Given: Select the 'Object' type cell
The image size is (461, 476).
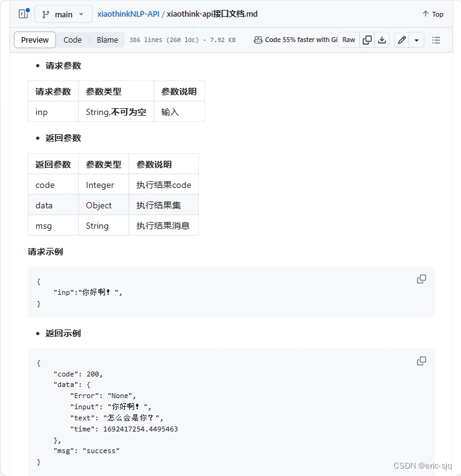Looking at the screenshot, I should click(x=104, y=205).
